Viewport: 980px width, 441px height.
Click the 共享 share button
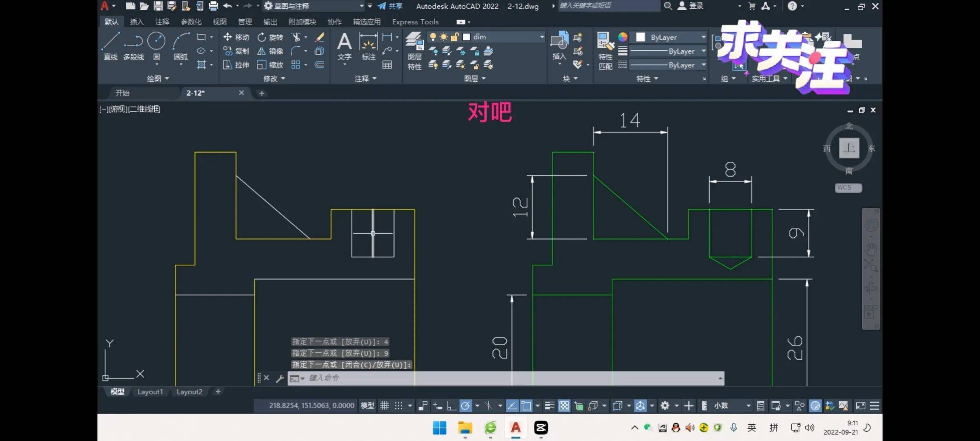click(390, 6)
